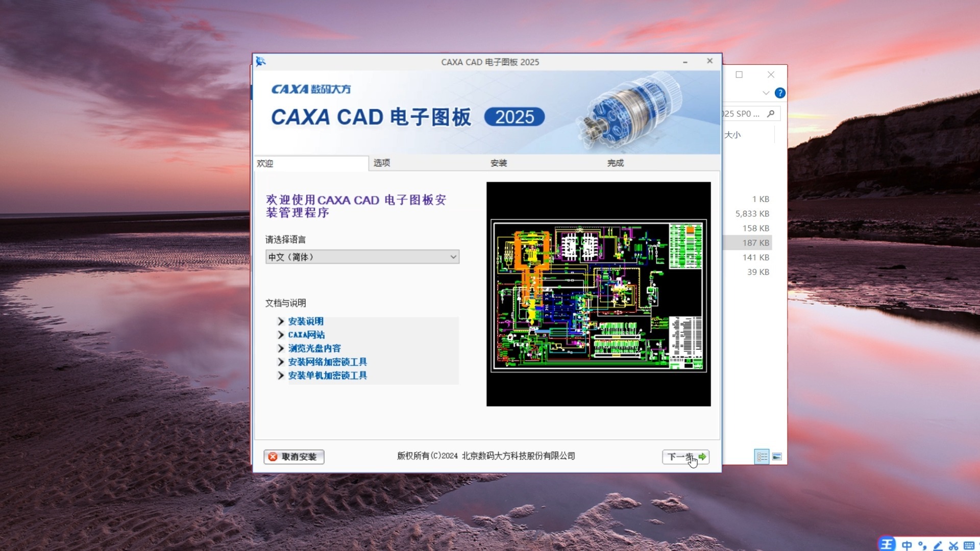Select the 5,833 KB file row
980x551 pixels.
(x=747, y=214)
